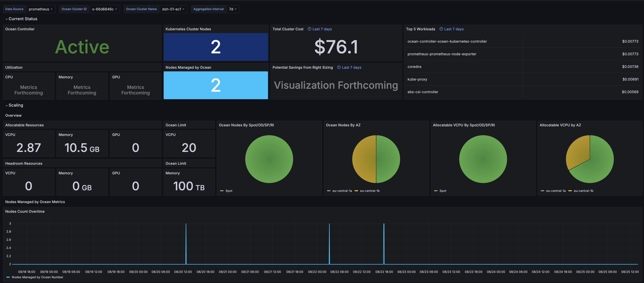Click the first spike in Nodes Count graph
Screen dimensions: 644x283
(186, 244)
